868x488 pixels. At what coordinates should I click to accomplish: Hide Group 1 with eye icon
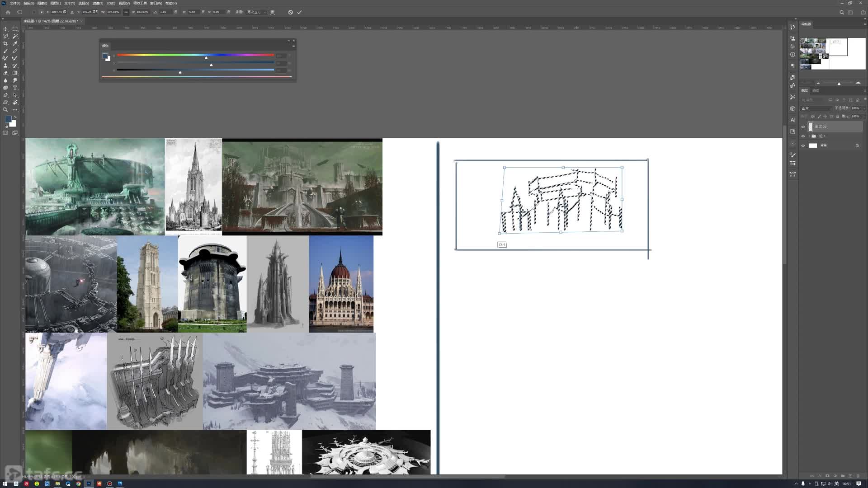coord(803,136)
